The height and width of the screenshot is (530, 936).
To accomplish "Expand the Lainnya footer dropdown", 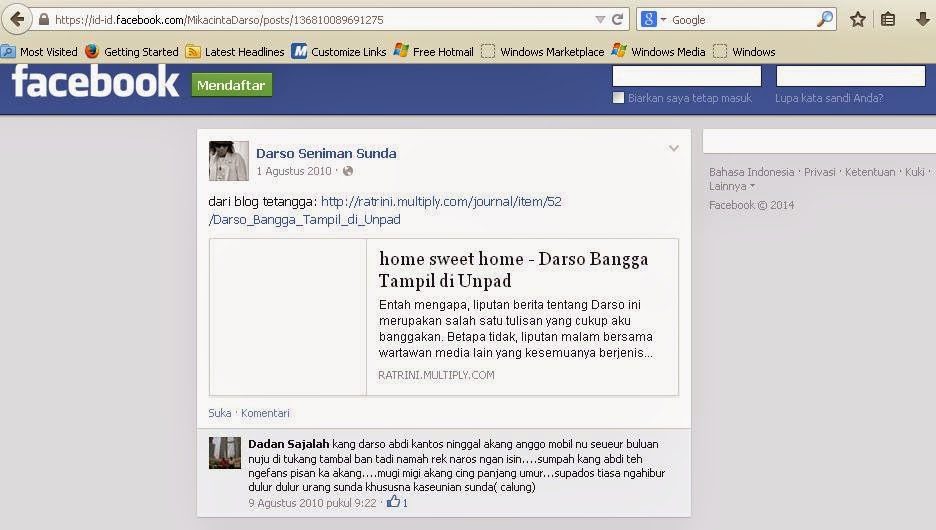I will (x=732, y=186).
